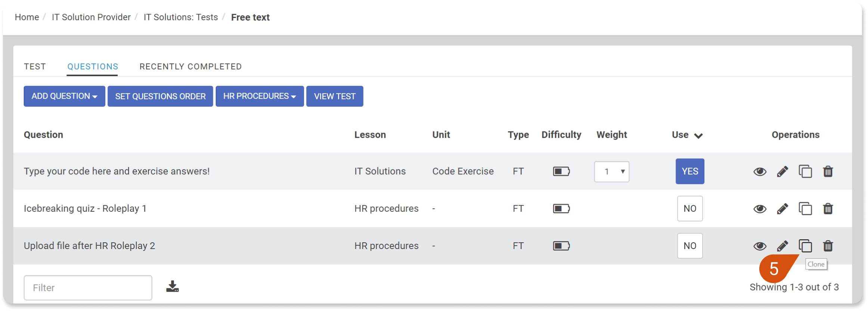
Task: Select the QUESTIONS tab
Action: [x=93, y=66]
